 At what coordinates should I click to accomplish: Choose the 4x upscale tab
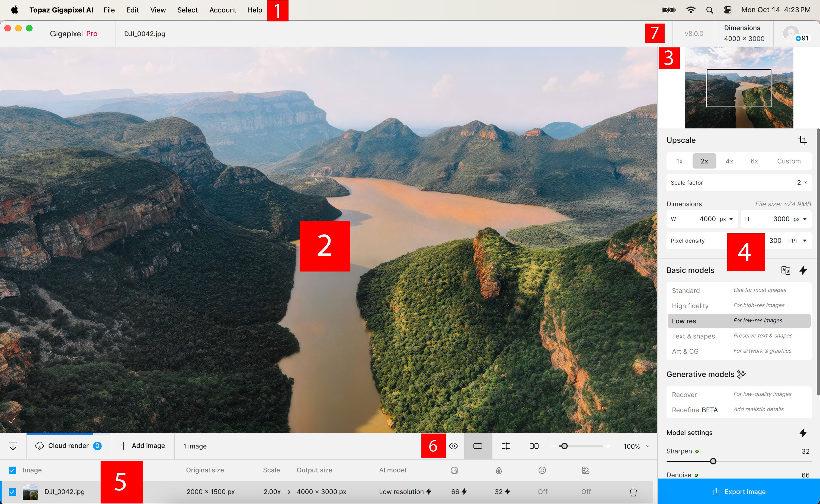[x=729, y=161]
